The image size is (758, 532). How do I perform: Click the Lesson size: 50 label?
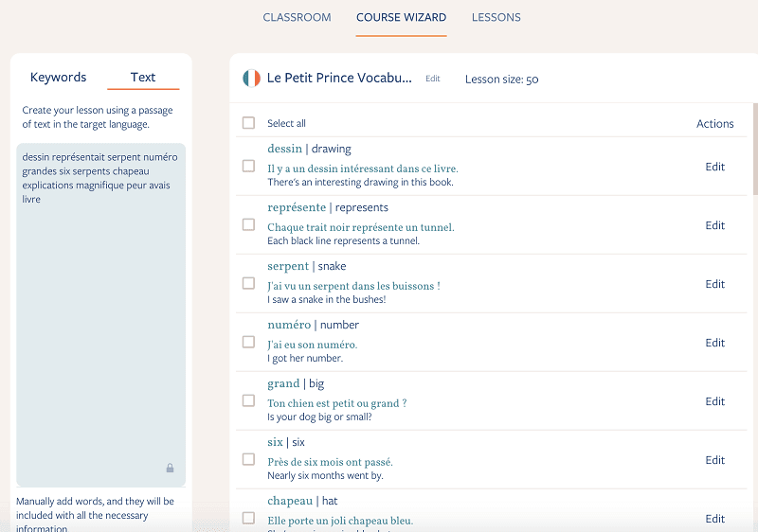click(502, 80)
